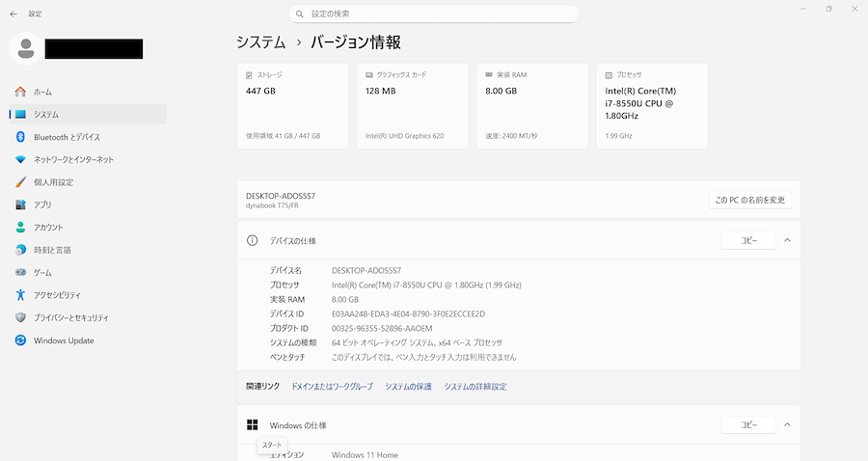This screenshot has width=868, height=461.
Task: Click the 設定の検索 search box
Action: (434, 14)
